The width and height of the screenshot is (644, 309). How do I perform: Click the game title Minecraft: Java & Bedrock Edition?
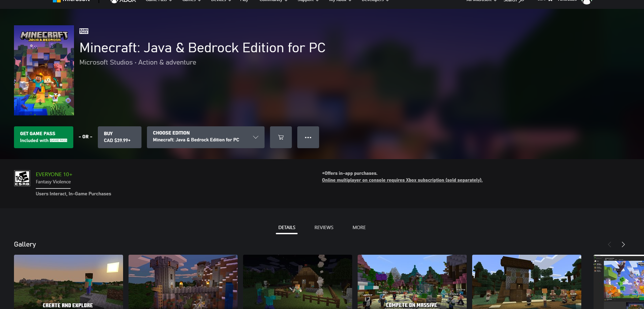click(x=203, y=48)
